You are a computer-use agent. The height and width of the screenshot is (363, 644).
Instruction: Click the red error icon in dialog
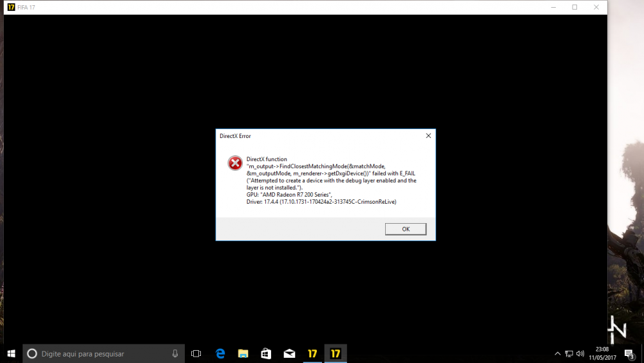234,163
